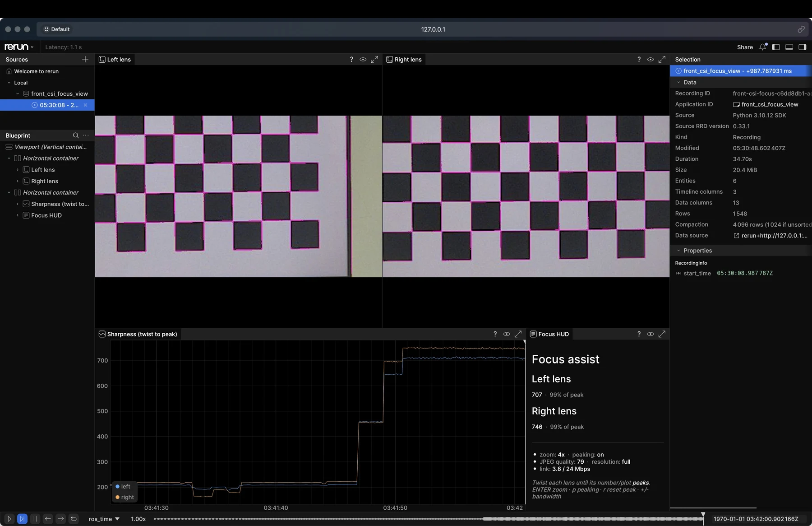Add a new source with plus icon
Screen dimensions: 812x526
[85, 59]
